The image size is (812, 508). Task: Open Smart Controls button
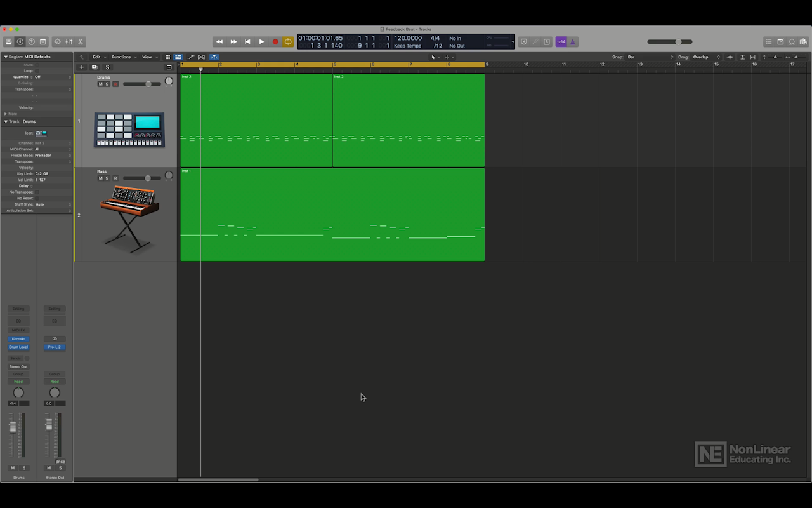tap(57, 42)
